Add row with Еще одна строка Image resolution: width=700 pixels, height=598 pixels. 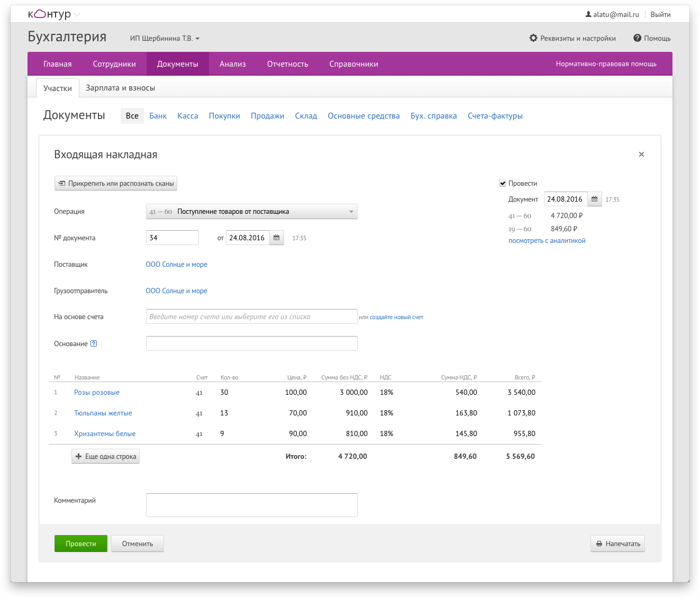pos(106,456)
